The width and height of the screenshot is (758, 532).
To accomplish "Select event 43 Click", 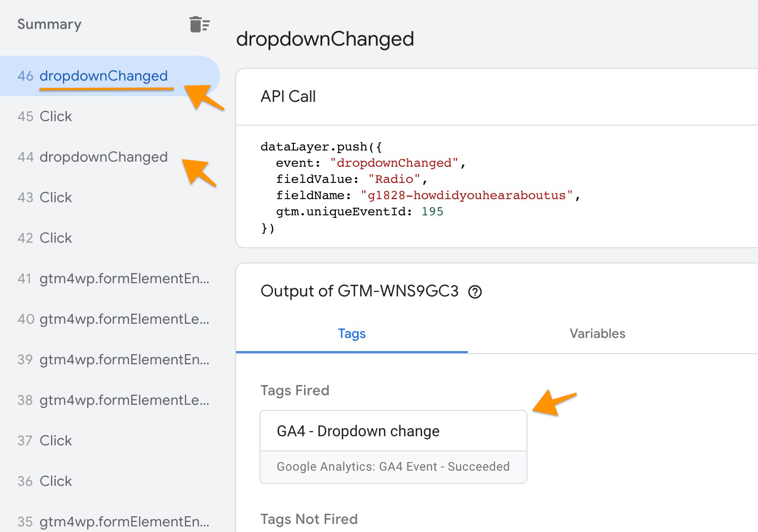I will tap(55, 197).
